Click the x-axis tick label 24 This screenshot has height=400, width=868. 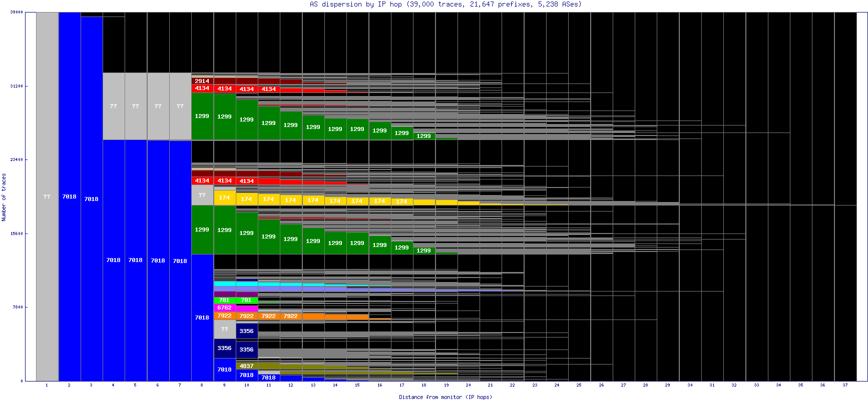pos(557,385)
